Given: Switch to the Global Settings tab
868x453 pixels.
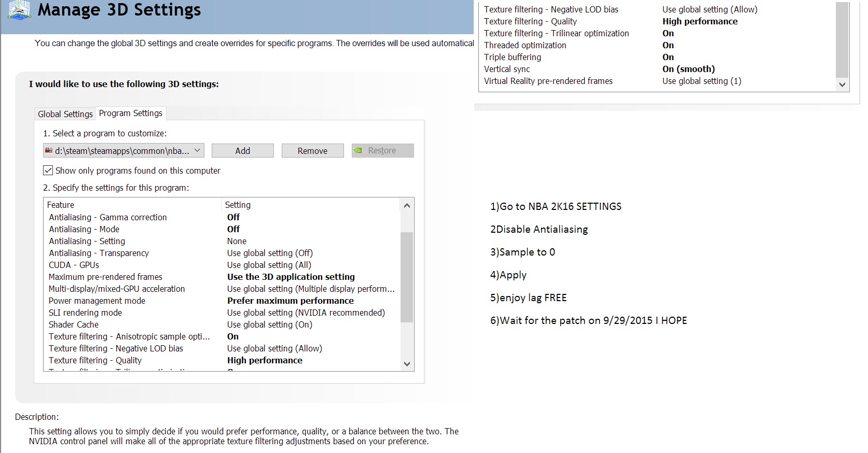Looking at the screenshot, I should tap(65, 114).
